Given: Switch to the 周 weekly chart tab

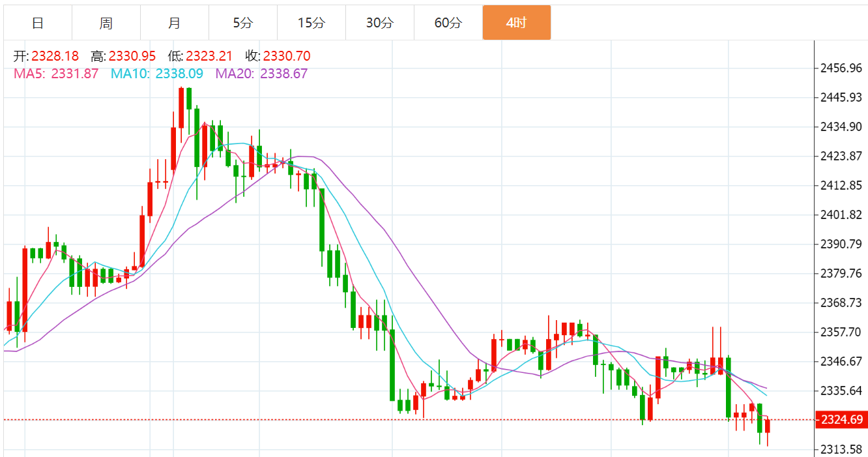Looking at the screenshot, I should click(106, 23).
